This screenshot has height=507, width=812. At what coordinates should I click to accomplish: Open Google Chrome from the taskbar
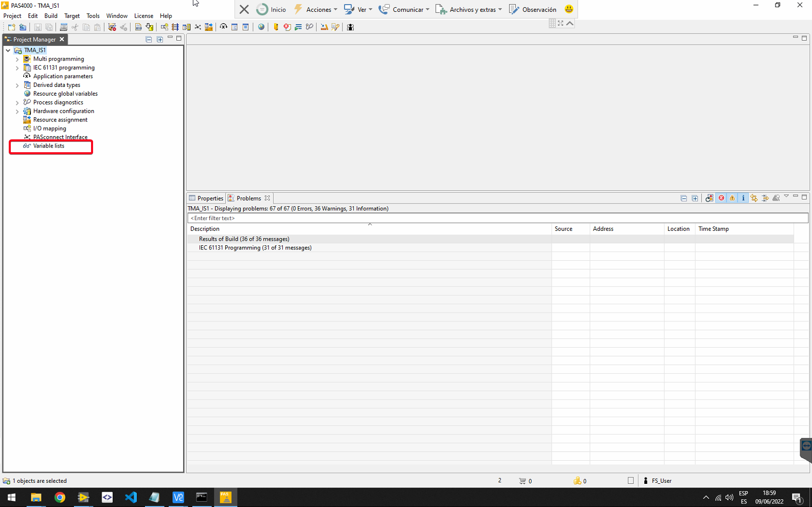coord(60,497)
